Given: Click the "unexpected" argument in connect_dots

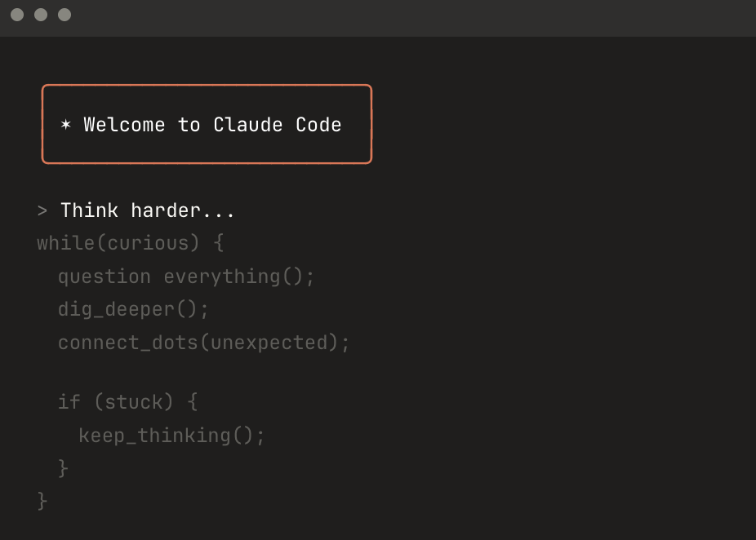Looking at the screenshot, I should pyautogui.click(x=269, y=343).
